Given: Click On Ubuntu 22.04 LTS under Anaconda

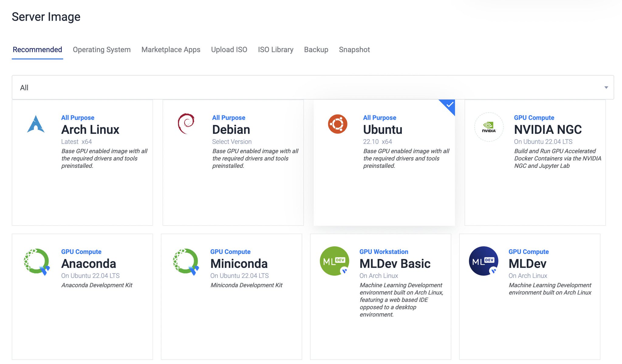Looking at the screenshot, I should pyautogui.click(x=90, y=276).
